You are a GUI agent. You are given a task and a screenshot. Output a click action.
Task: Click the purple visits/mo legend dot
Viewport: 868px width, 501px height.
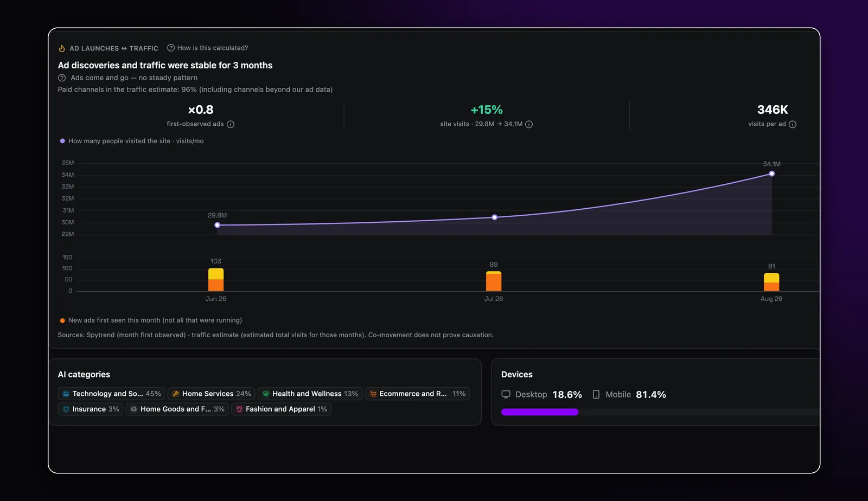(x=62, y=141)
